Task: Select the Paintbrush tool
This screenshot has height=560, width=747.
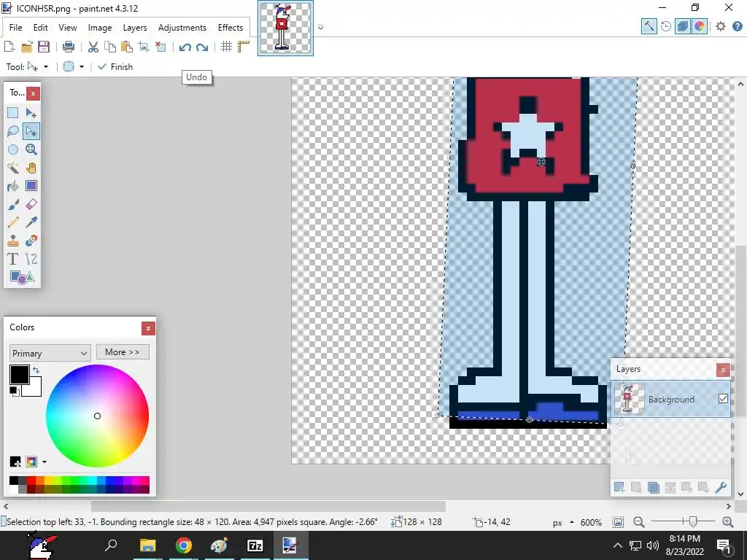Action: click(13, 204)
